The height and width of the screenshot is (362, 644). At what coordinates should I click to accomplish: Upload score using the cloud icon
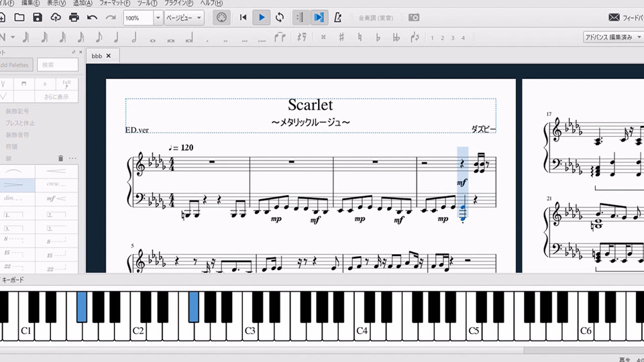(56, 17)
